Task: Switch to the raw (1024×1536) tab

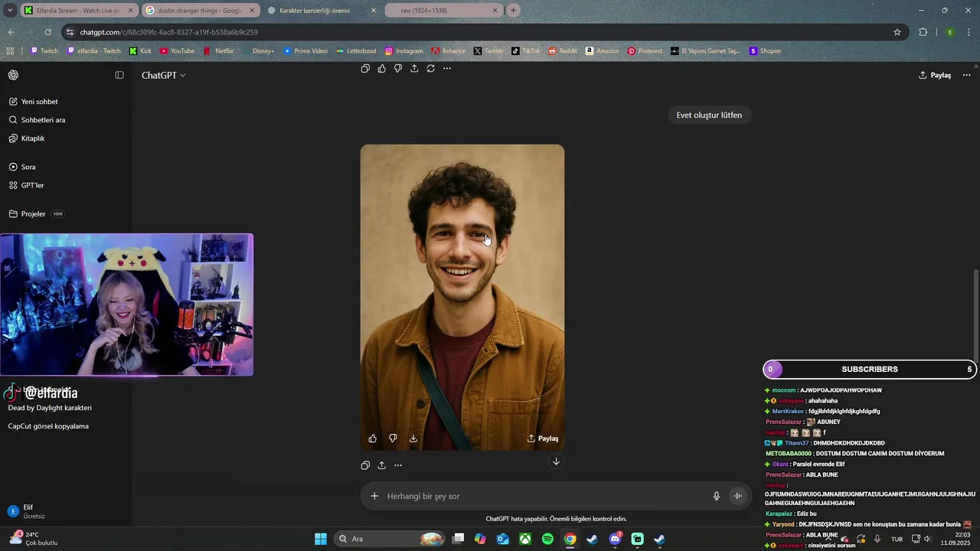Action: pyautogui.click(x=443, y=11)
